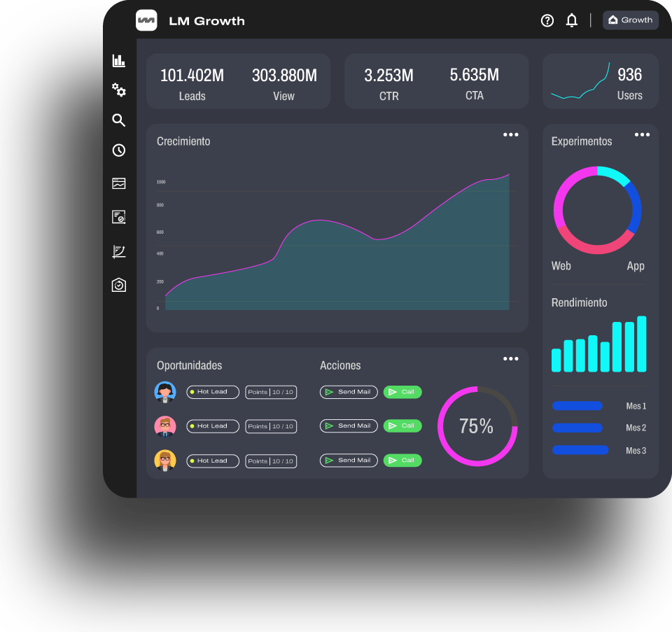Click the Mes 1 progress bar
672x632 pixels.
point(577,406)
